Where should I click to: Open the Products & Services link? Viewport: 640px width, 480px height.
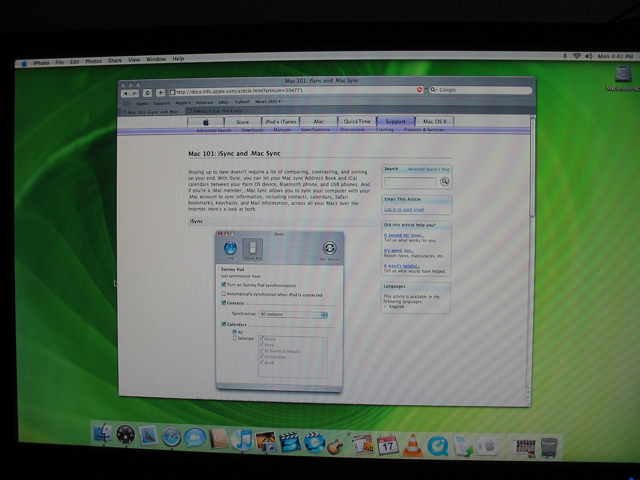coord(424,129)
